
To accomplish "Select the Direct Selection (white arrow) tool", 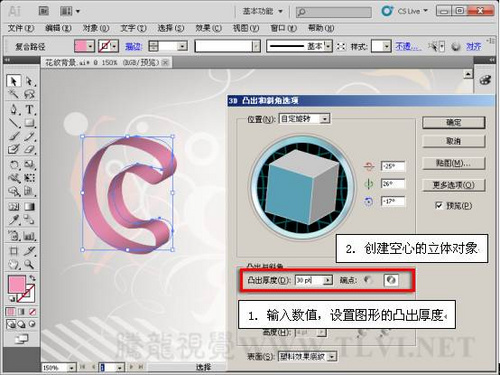I will [x=29, y=81].
